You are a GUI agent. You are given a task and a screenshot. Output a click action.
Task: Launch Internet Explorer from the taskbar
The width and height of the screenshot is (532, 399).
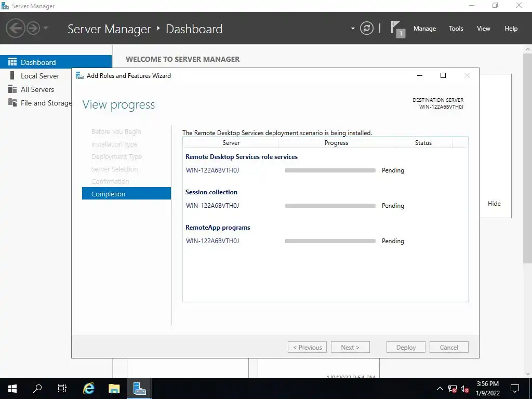coord(89,389)
